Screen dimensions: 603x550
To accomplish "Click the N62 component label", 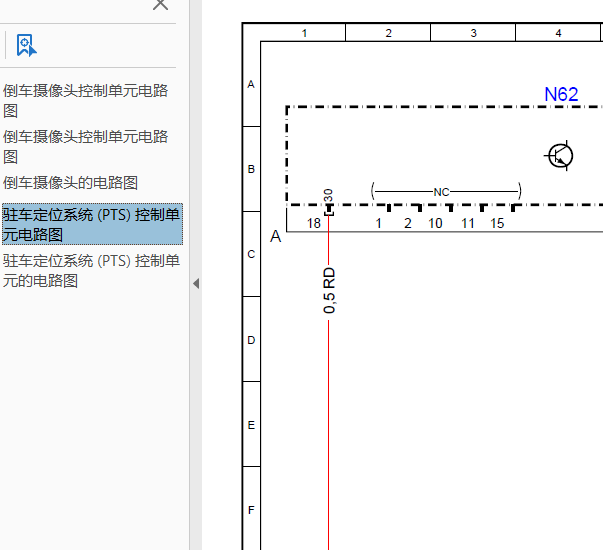I will point(561,94).
